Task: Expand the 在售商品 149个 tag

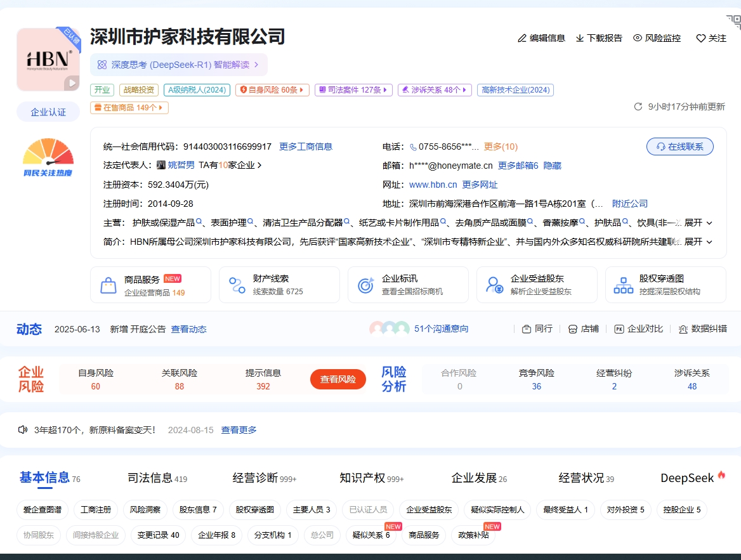Action: 129,108
